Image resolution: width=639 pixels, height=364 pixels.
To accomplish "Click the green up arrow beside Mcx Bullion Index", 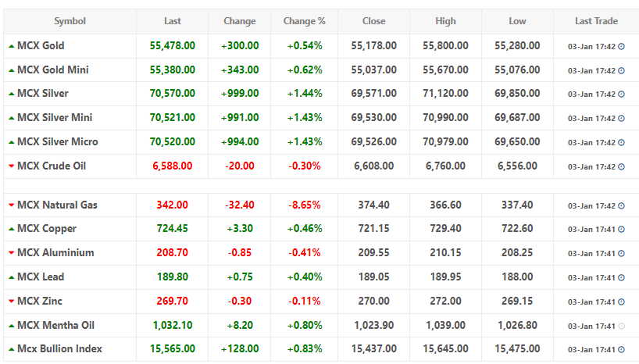I will [x=12, y=349].
